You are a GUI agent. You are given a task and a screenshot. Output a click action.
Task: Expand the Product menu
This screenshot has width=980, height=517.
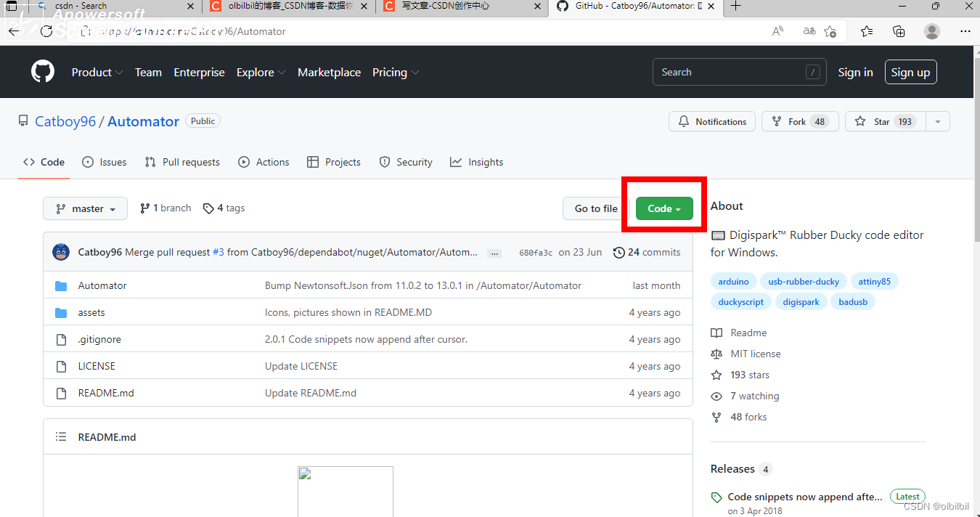tap(97, 72)
